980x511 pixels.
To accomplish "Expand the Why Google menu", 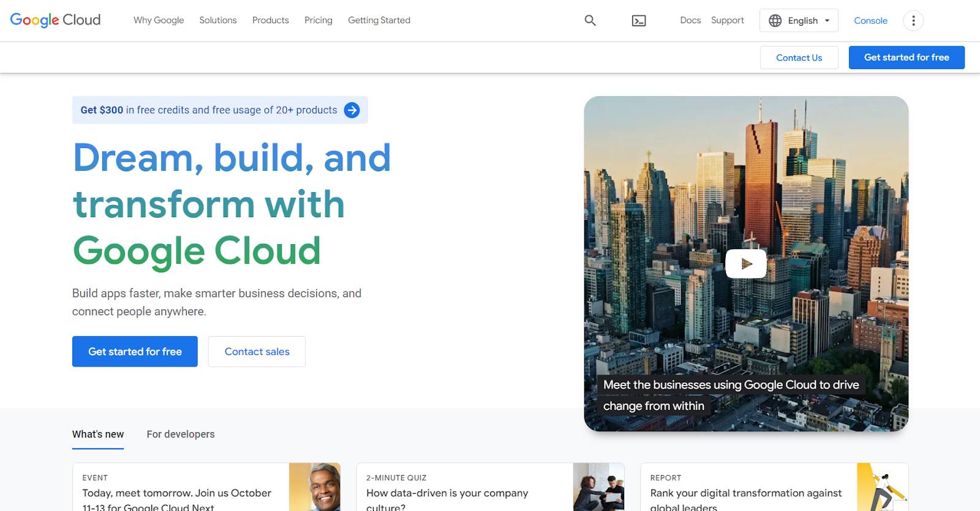I will (159, 20).
